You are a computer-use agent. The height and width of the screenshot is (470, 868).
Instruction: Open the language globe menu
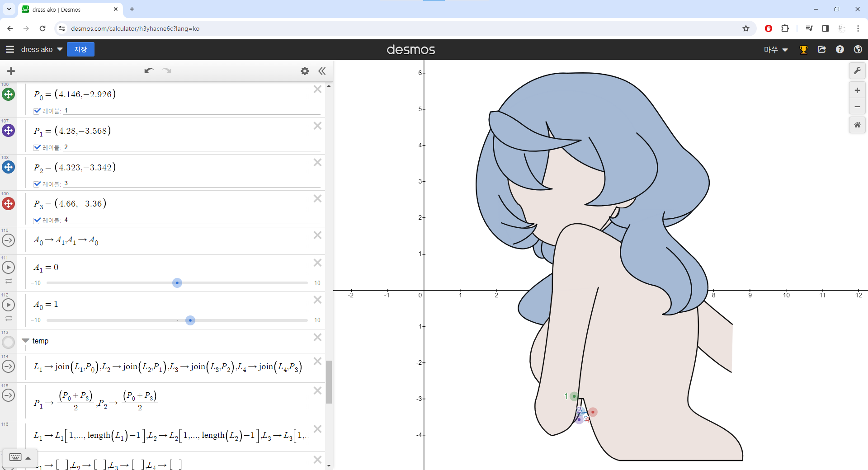coord(858,50)
